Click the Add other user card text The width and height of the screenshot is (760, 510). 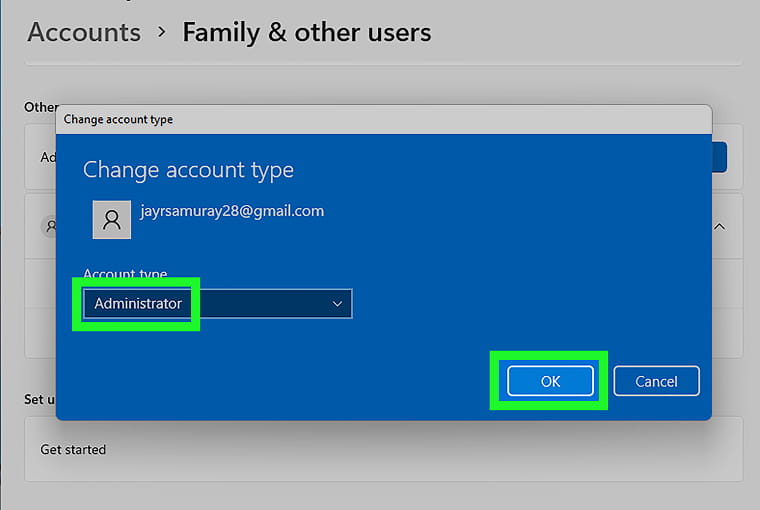click(x=47, y=157)
